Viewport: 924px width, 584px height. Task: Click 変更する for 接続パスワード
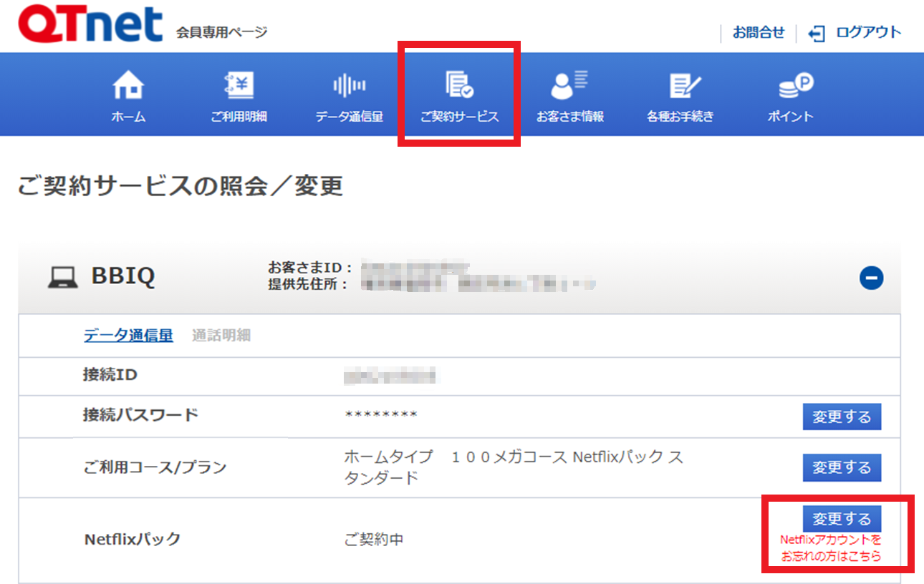(x=842, y=417)
